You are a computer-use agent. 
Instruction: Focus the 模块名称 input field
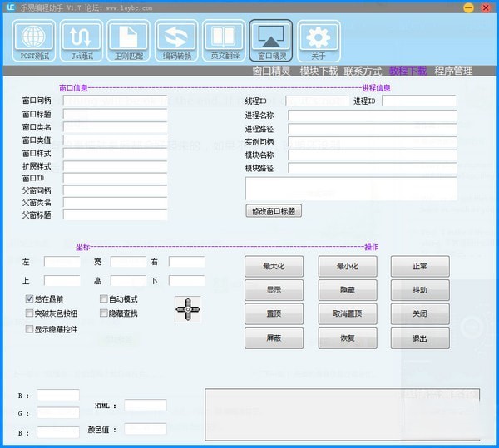(x=373, y=155)
